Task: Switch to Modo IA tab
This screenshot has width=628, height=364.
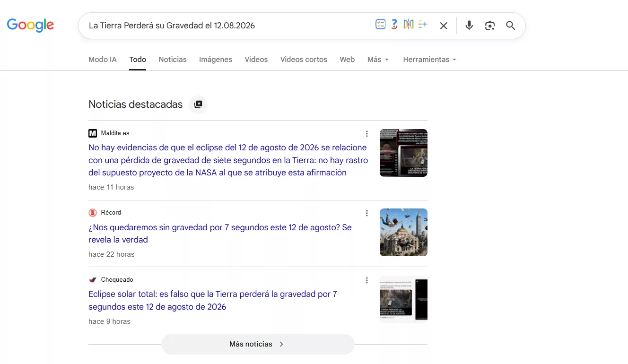Action: tap(103, 60)
